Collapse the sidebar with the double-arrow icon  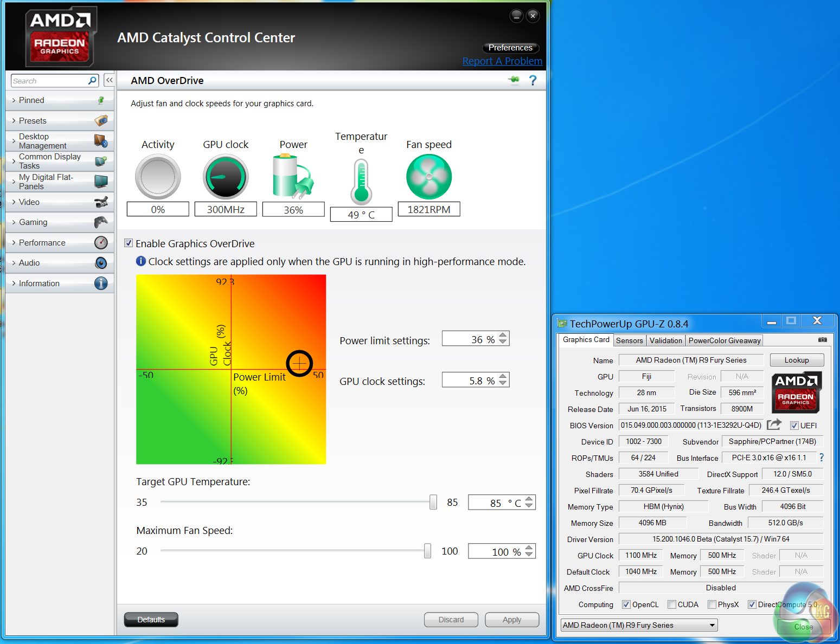point(110,80)
